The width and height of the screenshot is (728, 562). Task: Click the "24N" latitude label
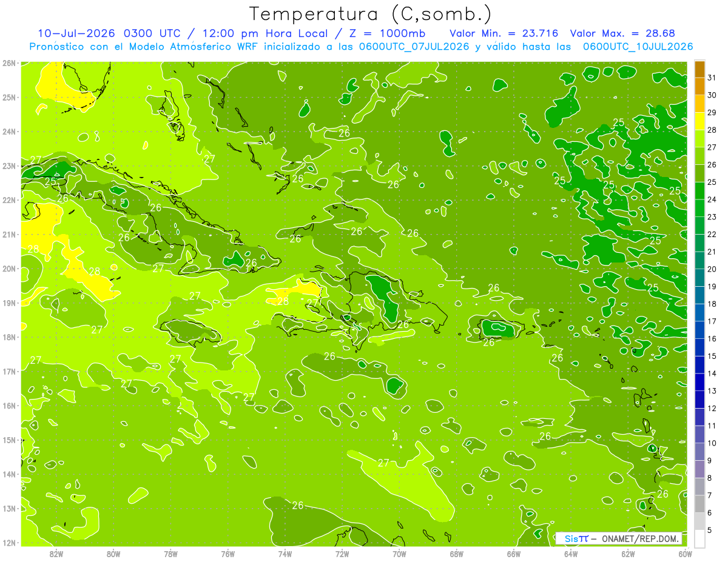(9, 132)
